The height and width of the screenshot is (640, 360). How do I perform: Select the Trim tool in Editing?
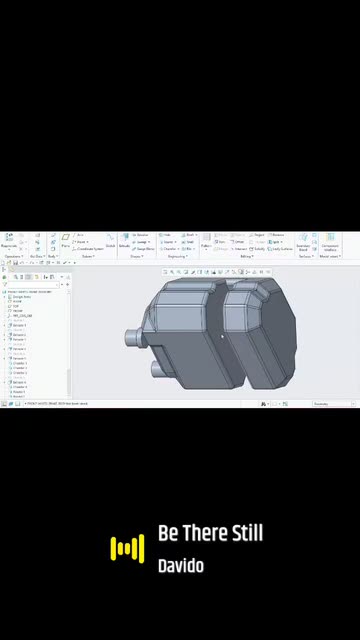[x=220, y=242]
